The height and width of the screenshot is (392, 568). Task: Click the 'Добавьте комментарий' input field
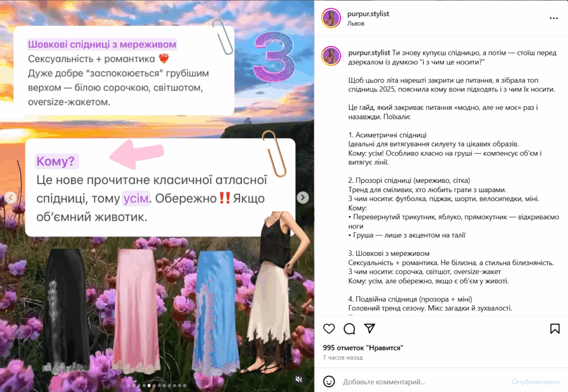point(424,382)
